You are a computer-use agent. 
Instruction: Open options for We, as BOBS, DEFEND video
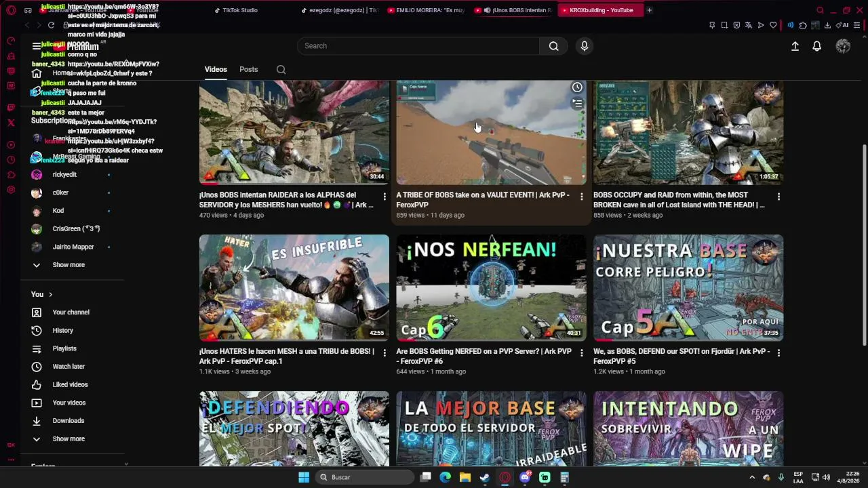[x=778, y=353]
